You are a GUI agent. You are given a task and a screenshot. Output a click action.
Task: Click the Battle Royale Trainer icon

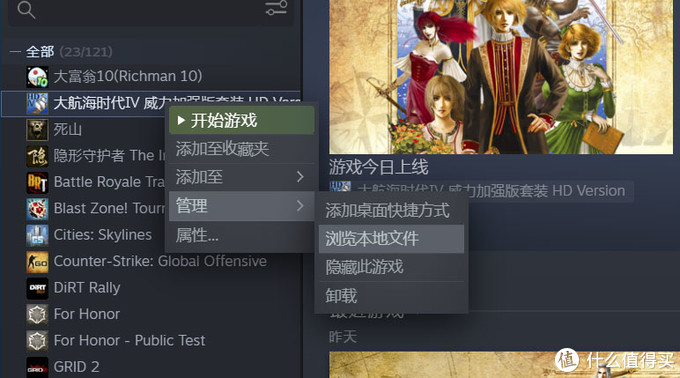click(37, 182)
